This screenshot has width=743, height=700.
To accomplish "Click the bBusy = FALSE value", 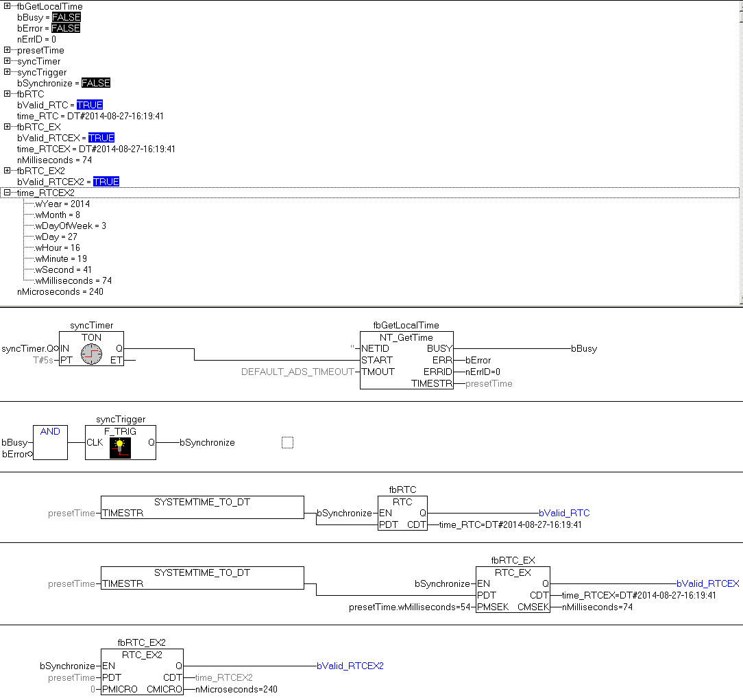I will click(x=66, y=17).
